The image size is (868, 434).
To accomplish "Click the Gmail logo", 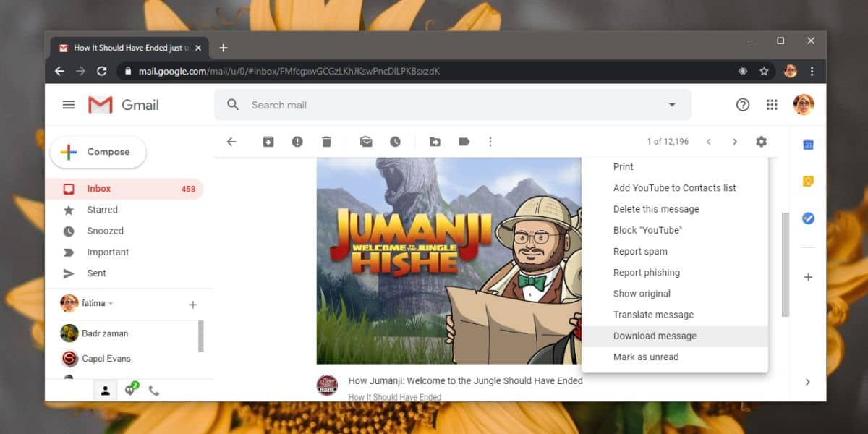I will coord(124,105).
